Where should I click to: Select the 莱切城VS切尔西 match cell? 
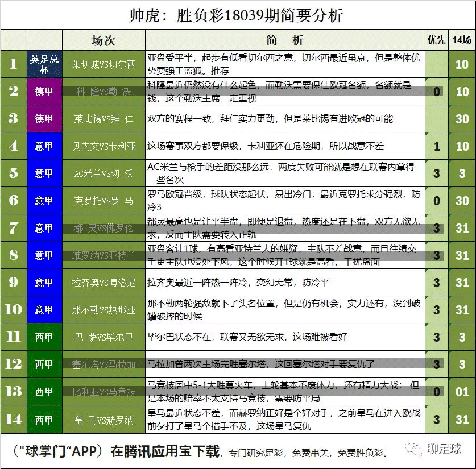pyautogui.click(x=104, y=64)
